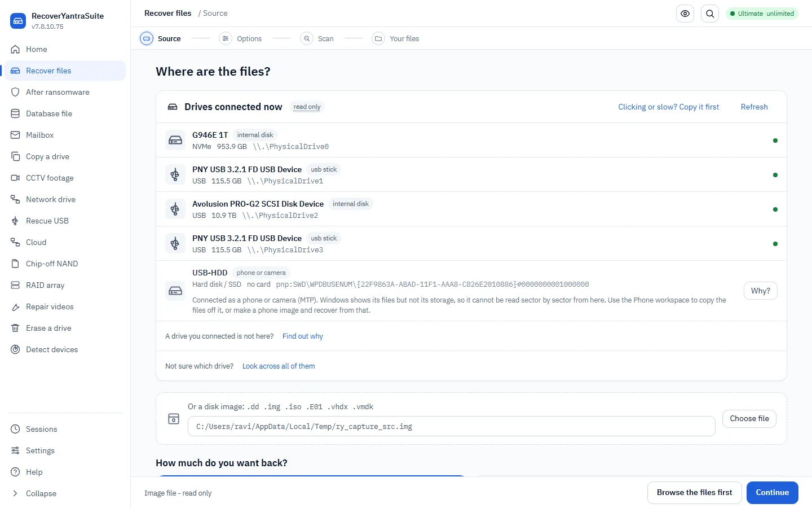Click the Image file - read only status
Image resolution: width=812 pixels, height=508 pixels.
(178, 493)
